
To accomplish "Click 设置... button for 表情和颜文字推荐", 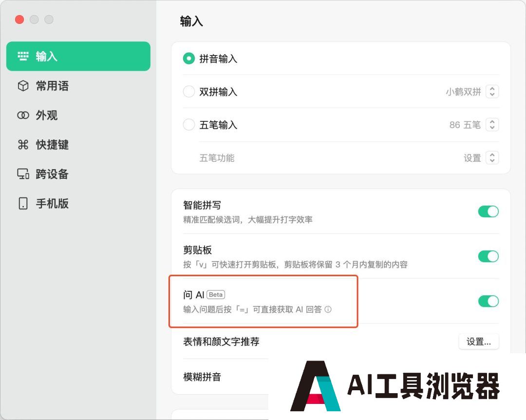I will pyautogui.click(x=479, y=342).
